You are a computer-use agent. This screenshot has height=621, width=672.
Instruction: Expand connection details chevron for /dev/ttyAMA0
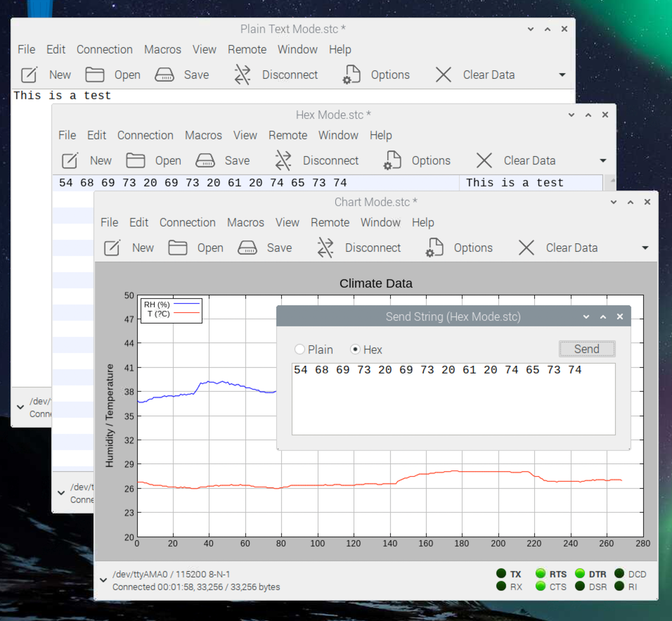coord(103,580)
